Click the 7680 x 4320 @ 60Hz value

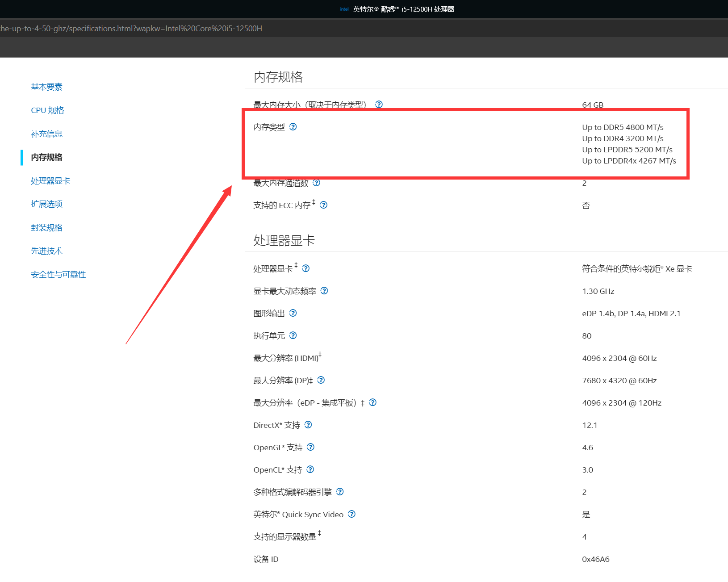[x=619, y=381]
